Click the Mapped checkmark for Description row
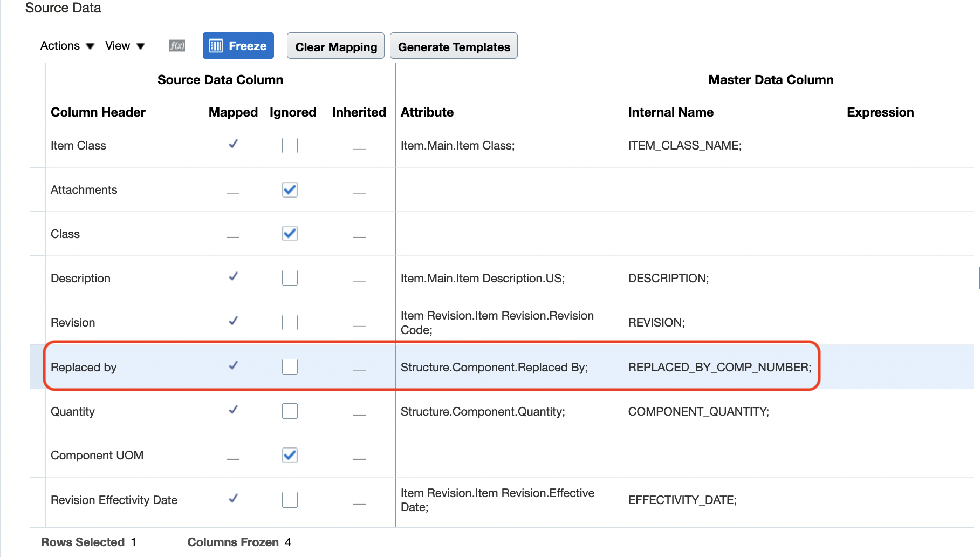The image size is (980, 557). tap(233, 277)
